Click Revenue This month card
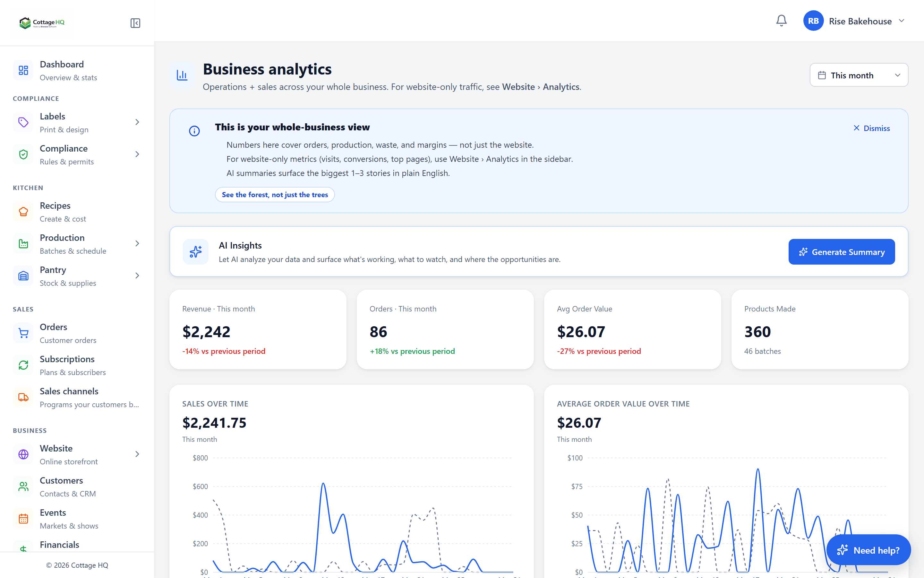 pos(258,329)
